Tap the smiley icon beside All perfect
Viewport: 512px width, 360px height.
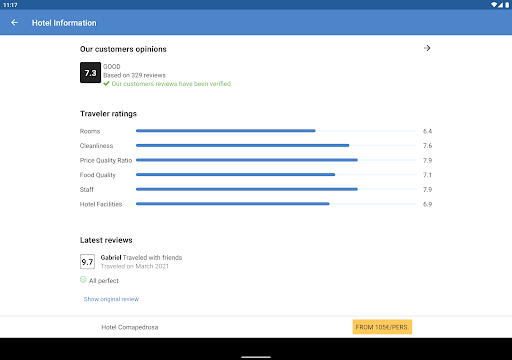pos(83,280)
